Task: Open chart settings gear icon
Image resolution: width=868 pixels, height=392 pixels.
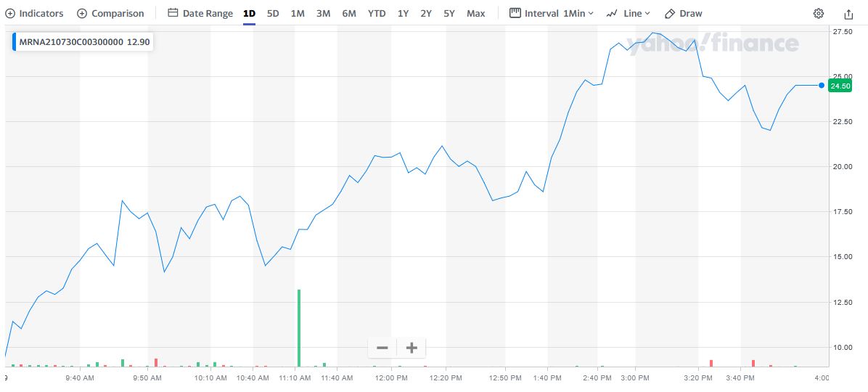Action: [x=819, y=13]
